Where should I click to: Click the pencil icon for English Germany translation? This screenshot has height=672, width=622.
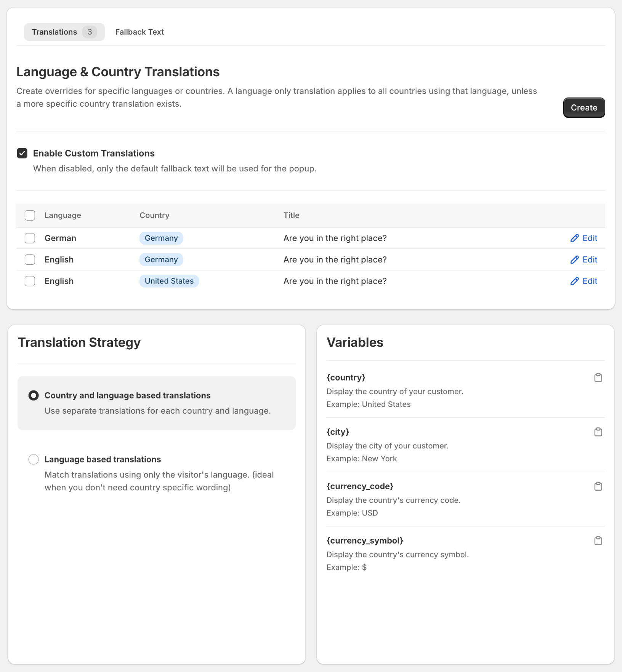575,259
